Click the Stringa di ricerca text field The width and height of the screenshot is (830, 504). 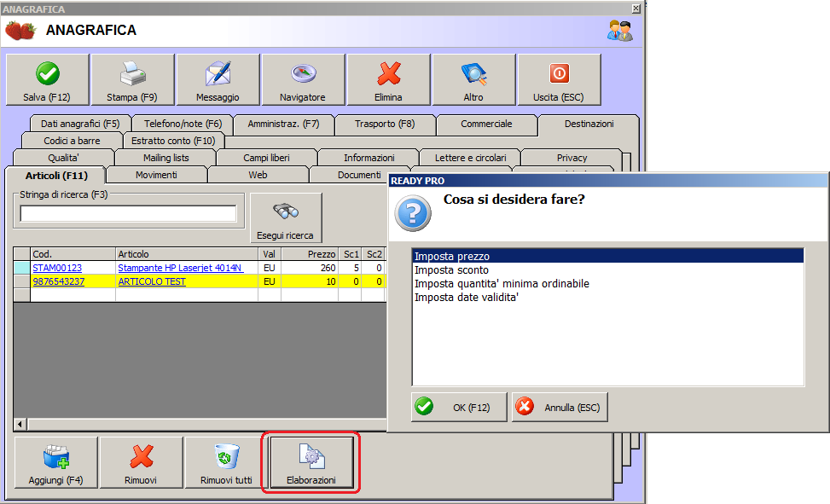coord(128,213)
